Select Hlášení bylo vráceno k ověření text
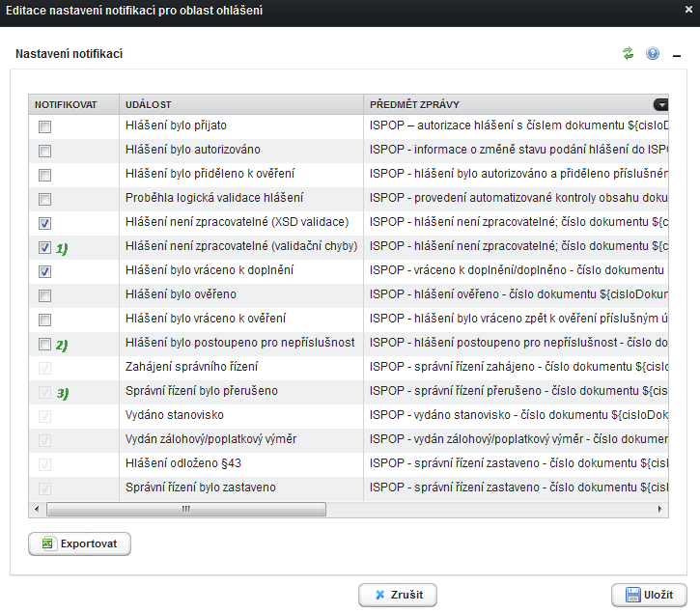 (206, 319)
